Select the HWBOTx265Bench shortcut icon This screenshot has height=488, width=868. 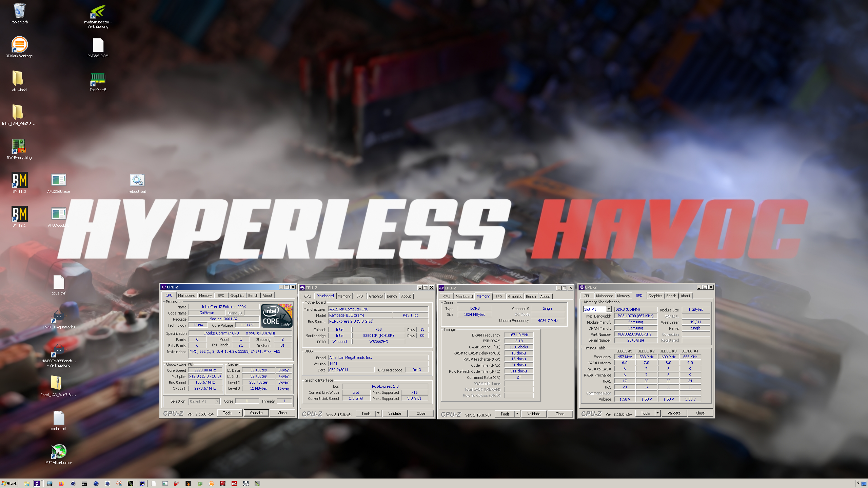(59, 355)
